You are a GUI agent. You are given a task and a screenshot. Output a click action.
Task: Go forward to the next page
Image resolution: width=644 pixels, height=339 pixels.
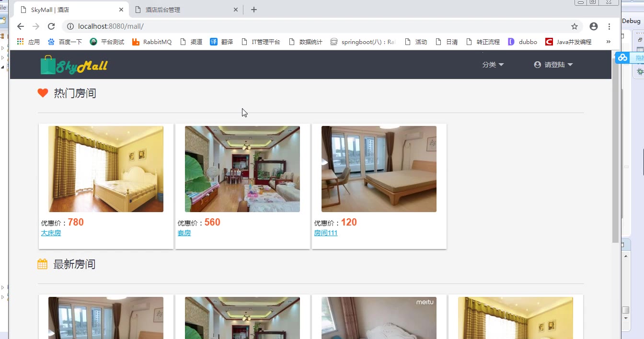click(36, 26)
